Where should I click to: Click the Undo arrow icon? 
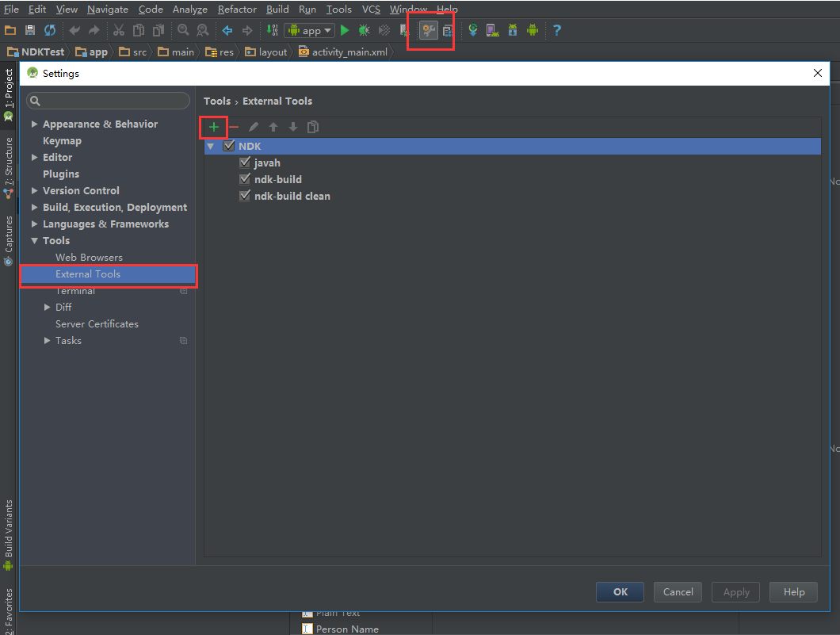[74, 31]
